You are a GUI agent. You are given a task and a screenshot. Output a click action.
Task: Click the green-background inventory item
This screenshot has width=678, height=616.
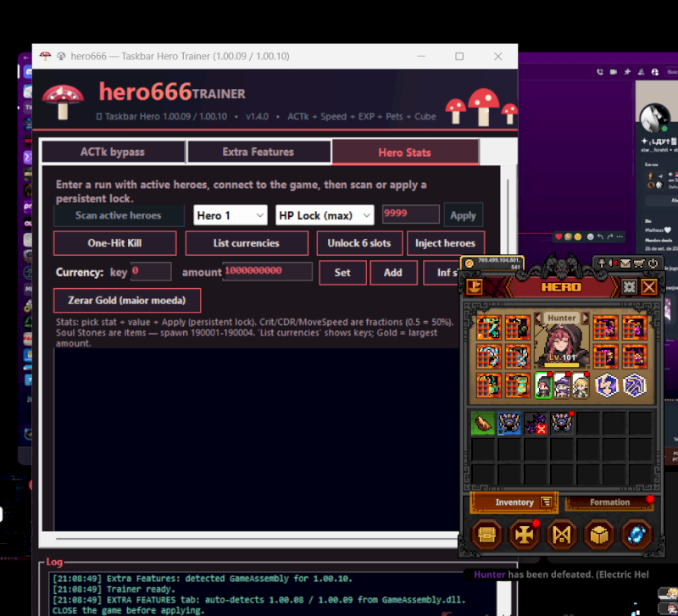click(482, 423)
